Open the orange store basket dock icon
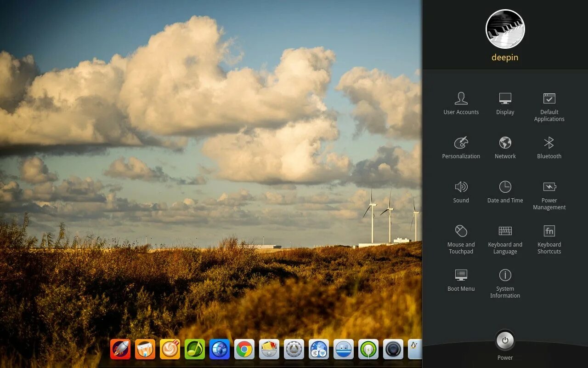588x368 pixels. 145,350
